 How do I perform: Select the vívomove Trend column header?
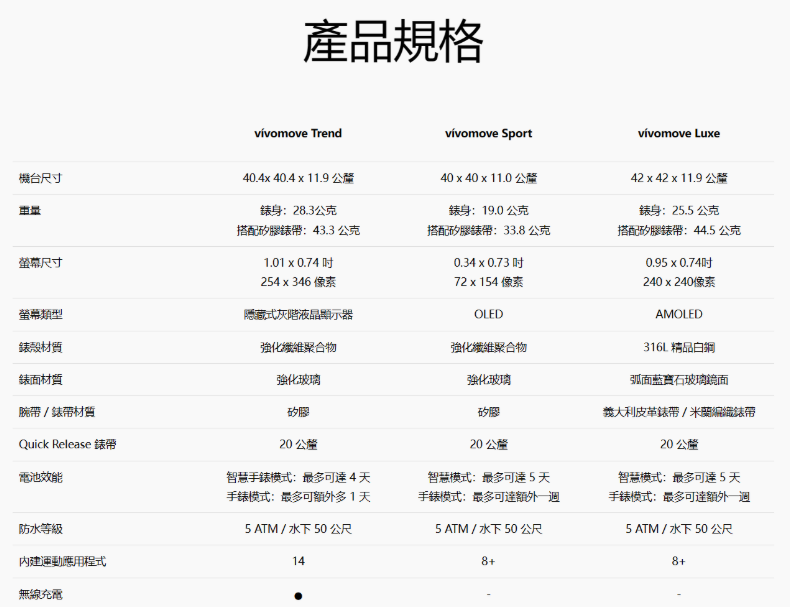(x=298, y=133)
